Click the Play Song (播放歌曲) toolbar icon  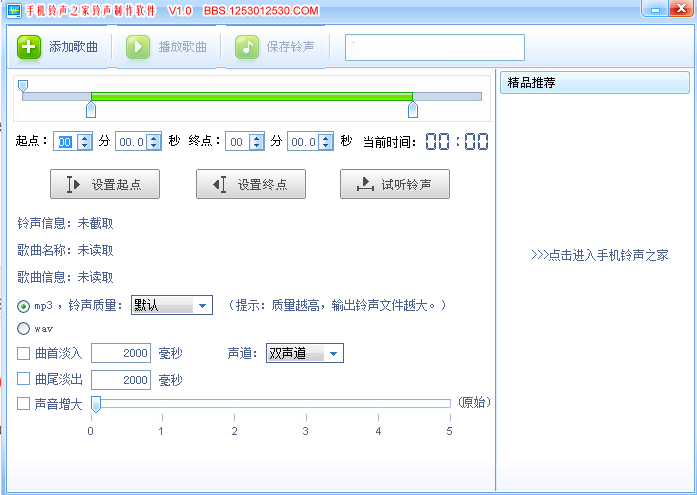(138, 47)
